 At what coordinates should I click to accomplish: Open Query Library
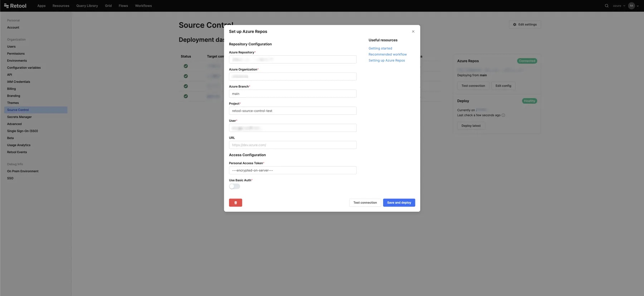[87, 6]
